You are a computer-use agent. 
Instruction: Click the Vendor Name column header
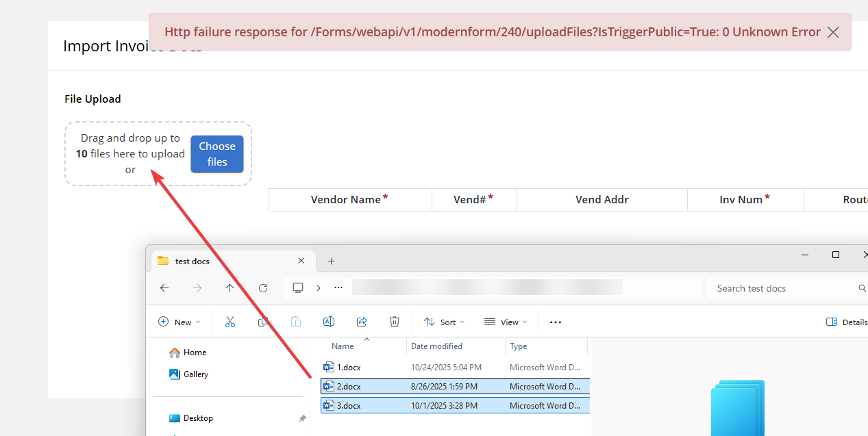(350, 200)
